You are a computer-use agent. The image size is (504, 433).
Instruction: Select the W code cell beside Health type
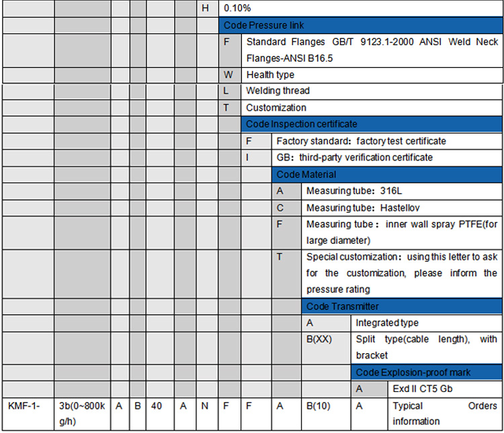229,75
